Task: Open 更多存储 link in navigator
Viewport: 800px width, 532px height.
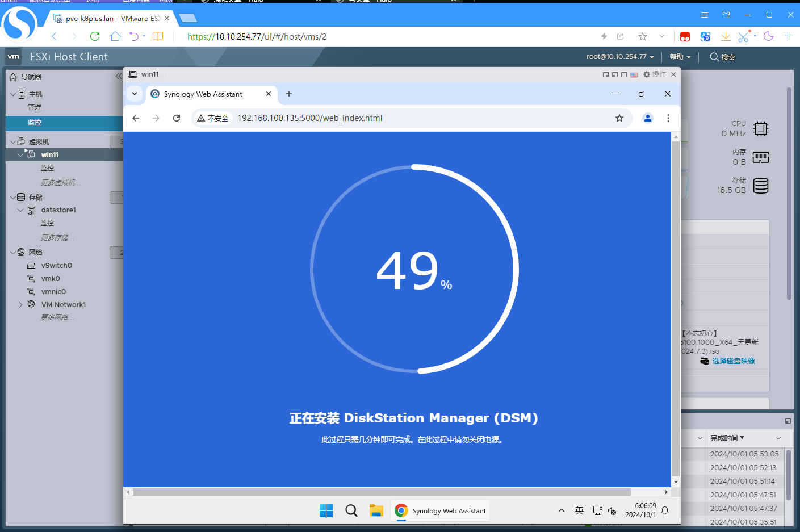Action: (x=57, y=238)
